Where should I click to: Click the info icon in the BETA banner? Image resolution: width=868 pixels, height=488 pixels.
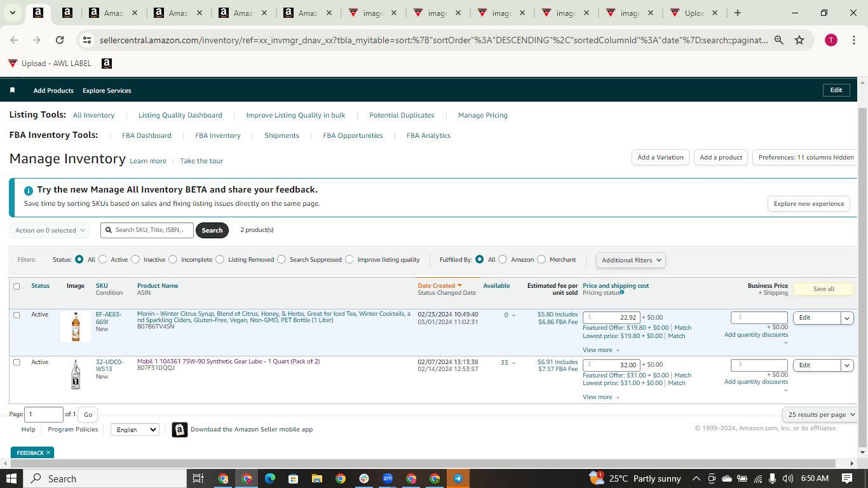click(29, 190)
